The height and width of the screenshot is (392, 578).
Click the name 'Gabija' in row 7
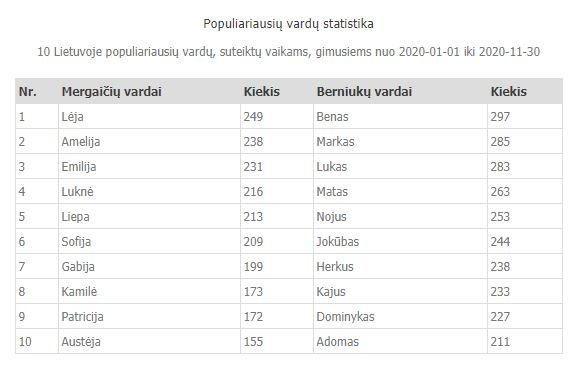click(78, 267)
